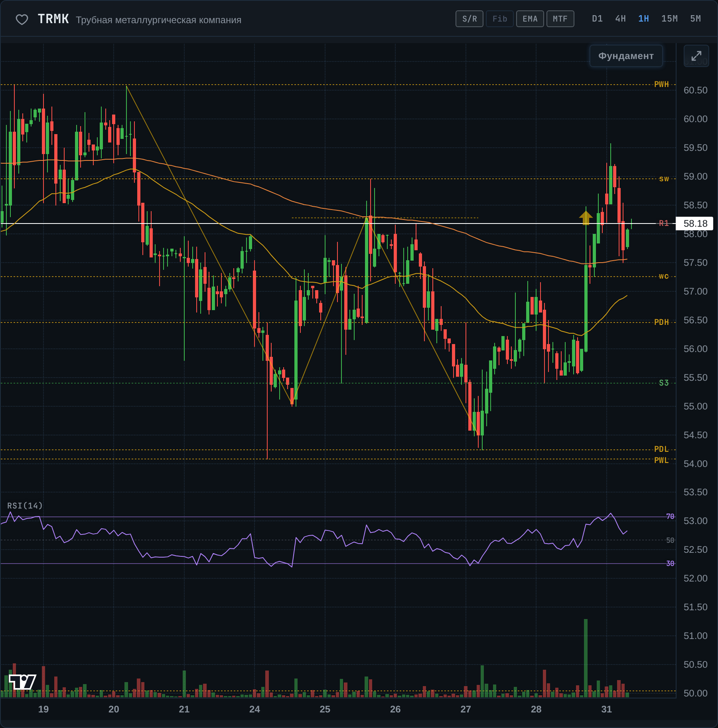
Task: Click the company name Трубная металлургическая компания
Action: pos(158,20)
